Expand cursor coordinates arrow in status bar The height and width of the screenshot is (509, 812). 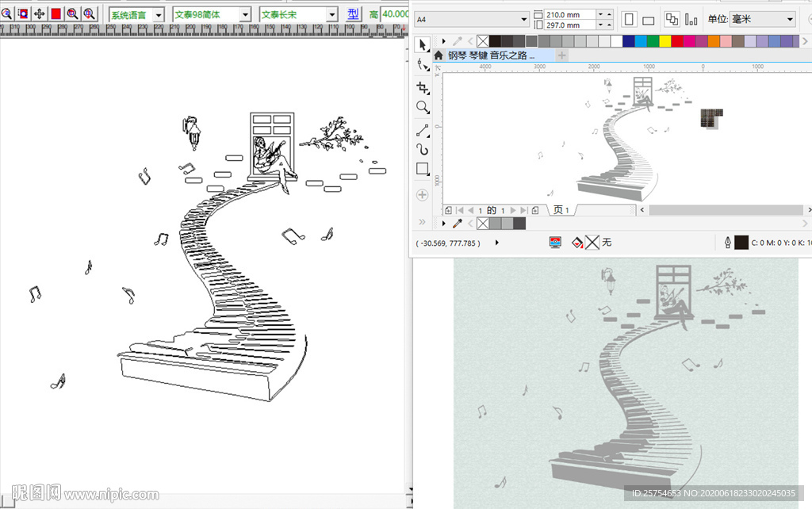(x=496, y=243)
